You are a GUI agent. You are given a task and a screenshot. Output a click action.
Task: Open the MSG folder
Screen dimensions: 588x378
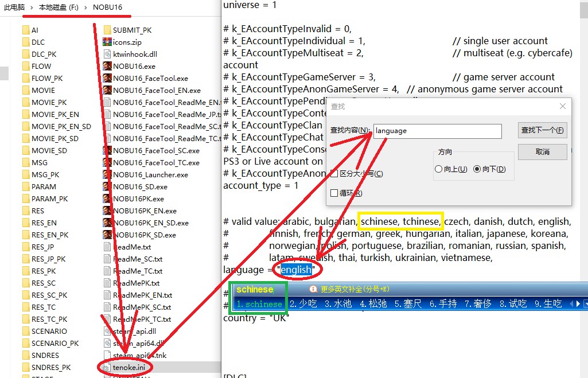(x=35, y=162)
